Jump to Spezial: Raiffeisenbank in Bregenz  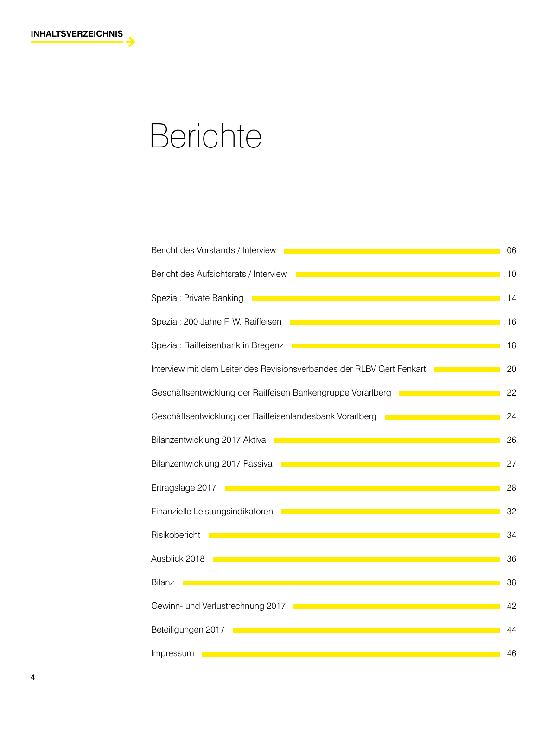coord(217,345)
